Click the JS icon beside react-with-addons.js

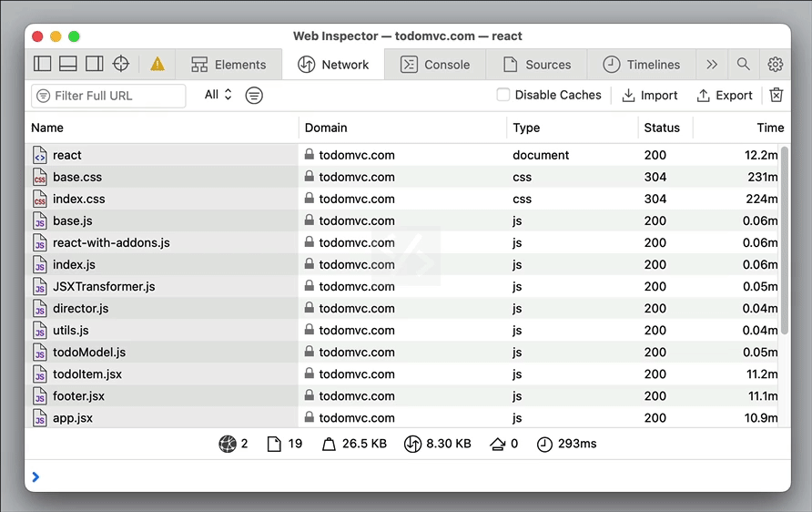click(x=40, y=242)
